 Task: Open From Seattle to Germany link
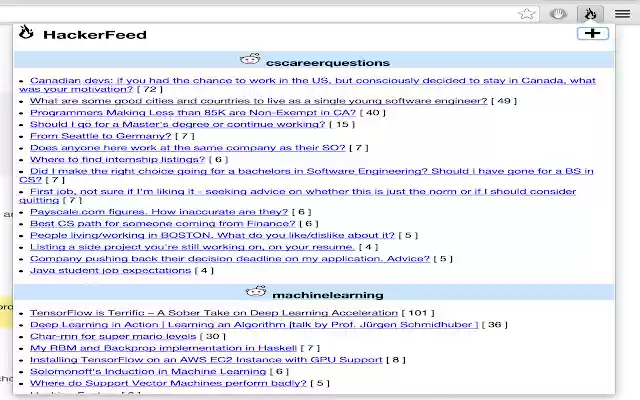point(100,136)
